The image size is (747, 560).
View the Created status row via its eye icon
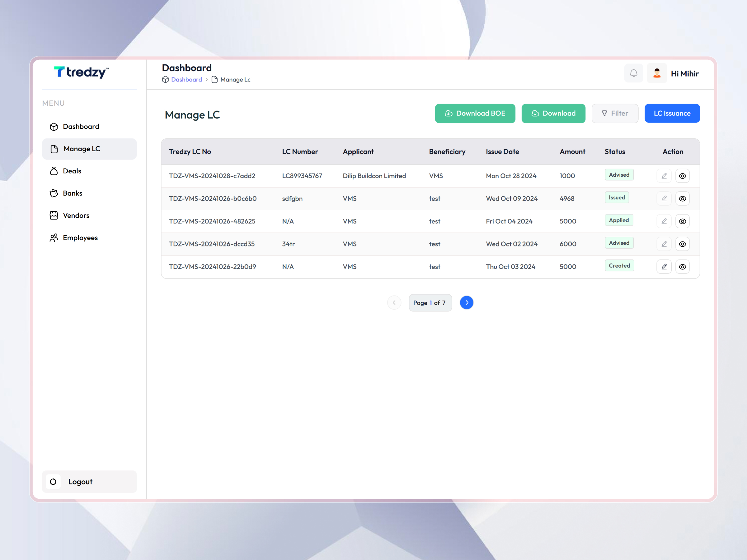[x=683, y=266]
